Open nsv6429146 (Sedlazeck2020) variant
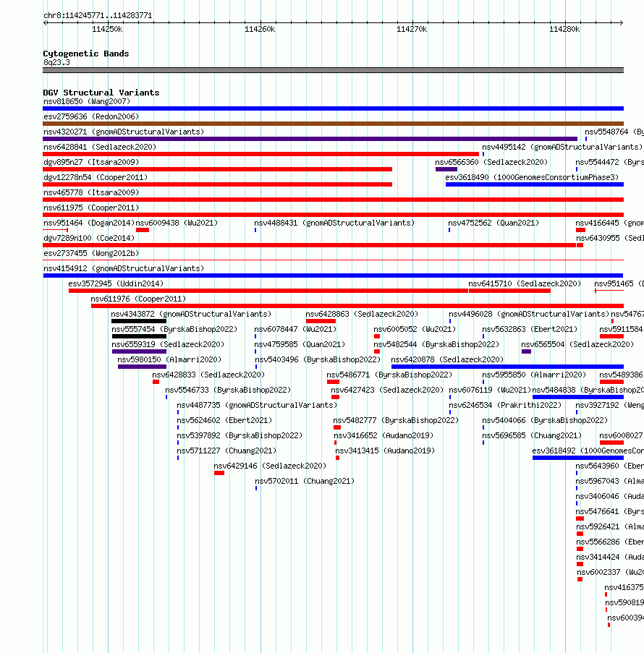This screenshot has height=653, width=644. tap(270, 466)
